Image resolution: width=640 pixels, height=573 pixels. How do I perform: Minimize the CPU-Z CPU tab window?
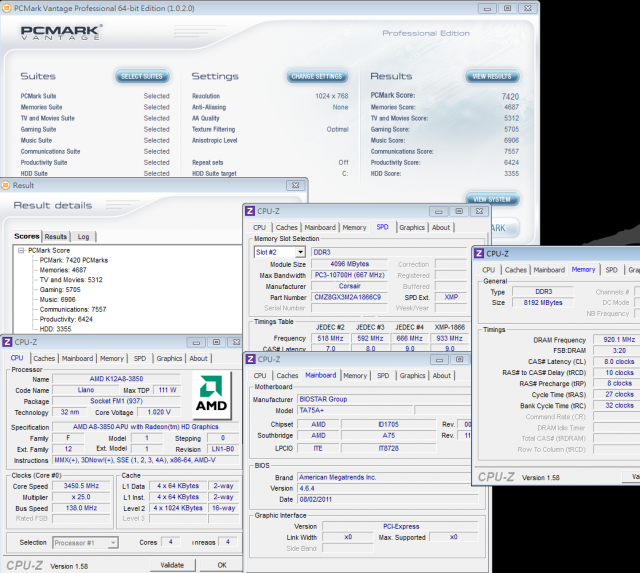[196, 342]
